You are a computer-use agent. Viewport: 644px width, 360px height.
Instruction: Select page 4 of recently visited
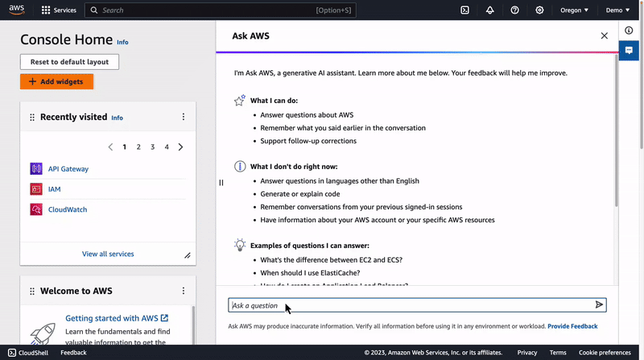[167, 147]
